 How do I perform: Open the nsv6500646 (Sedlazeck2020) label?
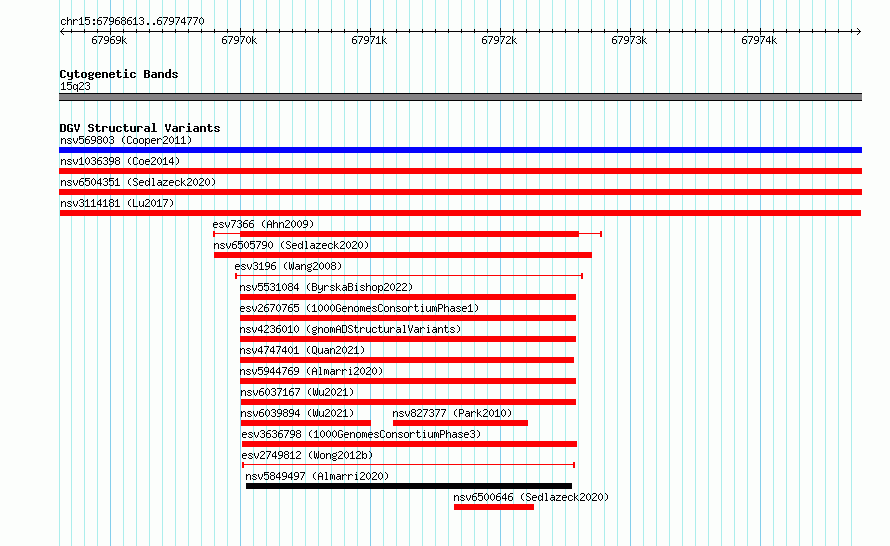point(531,497)
